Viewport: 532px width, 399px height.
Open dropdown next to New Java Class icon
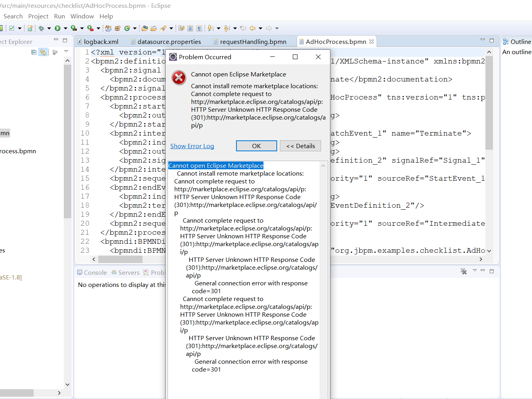pos(135,28)
